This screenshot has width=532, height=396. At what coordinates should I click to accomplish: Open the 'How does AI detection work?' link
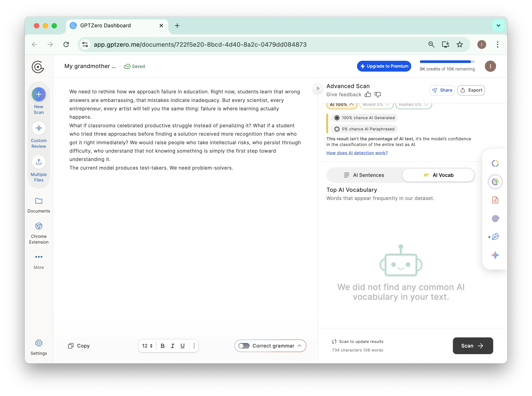[357, 153]
